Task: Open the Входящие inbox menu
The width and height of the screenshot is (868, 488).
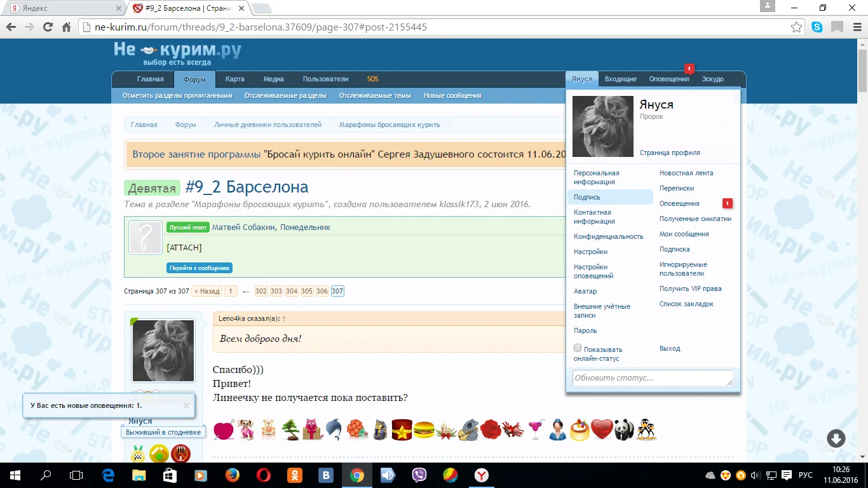Action: coord(620,79)
